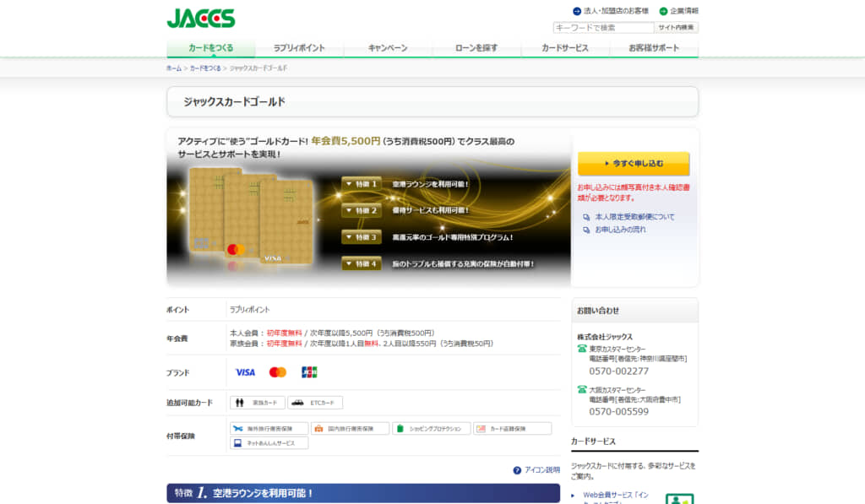Jump to 特徴 1 feature button
This screenshot has width=865, height=504.
click(362, 184)
